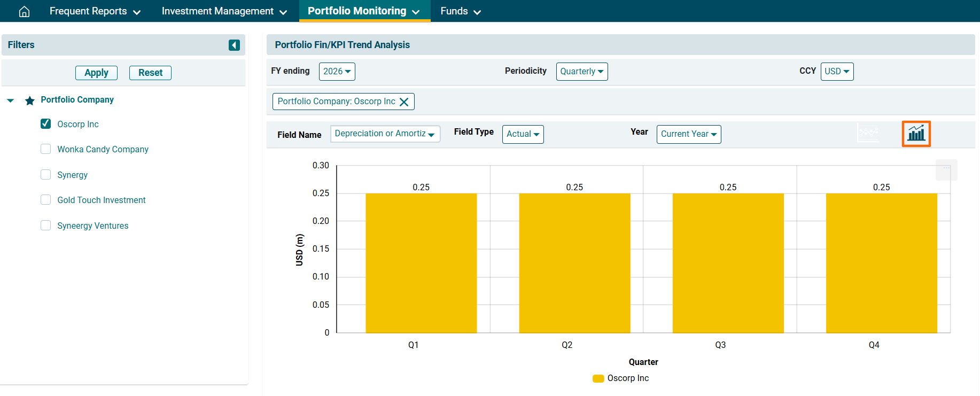Open chart options three-dots menu
The image size is (980, 396).
946,168
